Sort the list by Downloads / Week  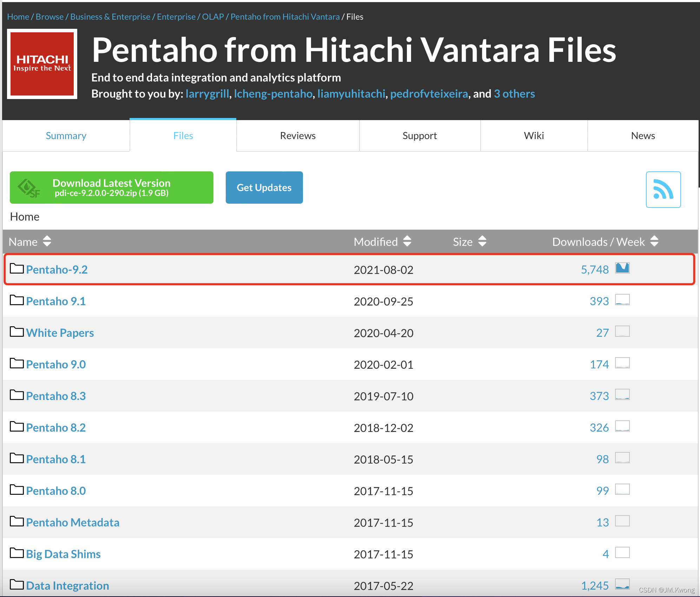[606, 242]
